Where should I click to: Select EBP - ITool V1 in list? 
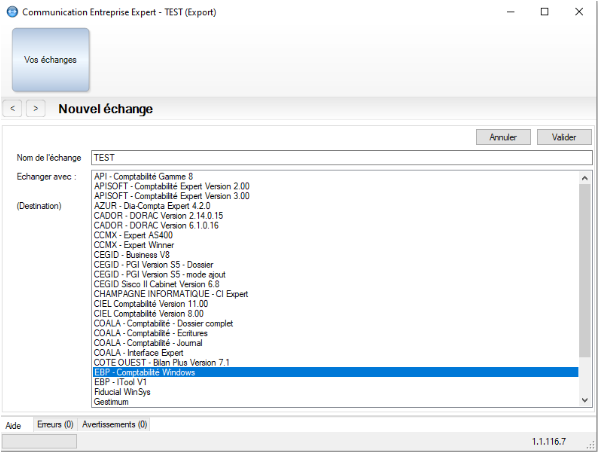[335, 382]
